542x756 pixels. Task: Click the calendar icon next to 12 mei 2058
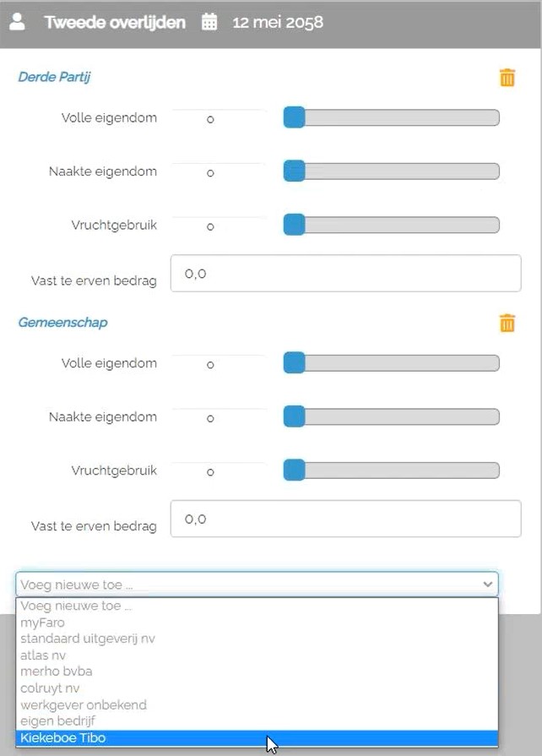209,23
